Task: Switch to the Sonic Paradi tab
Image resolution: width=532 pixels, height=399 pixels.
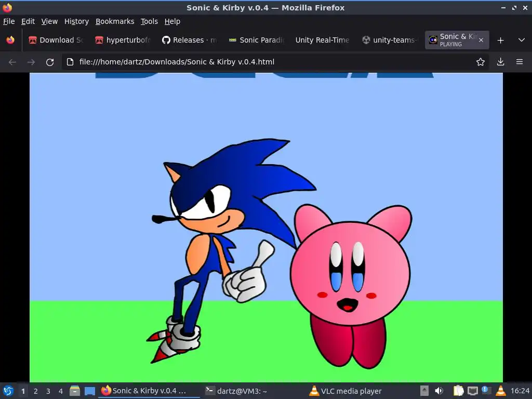Action: 256,40
